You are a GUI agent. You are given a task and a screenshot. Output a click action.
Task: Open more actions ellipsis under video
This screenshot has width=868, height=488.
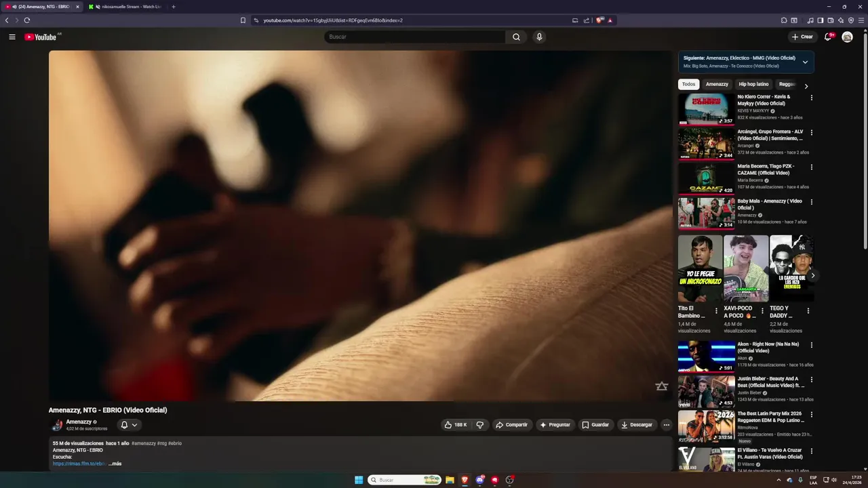coord(666,425)
